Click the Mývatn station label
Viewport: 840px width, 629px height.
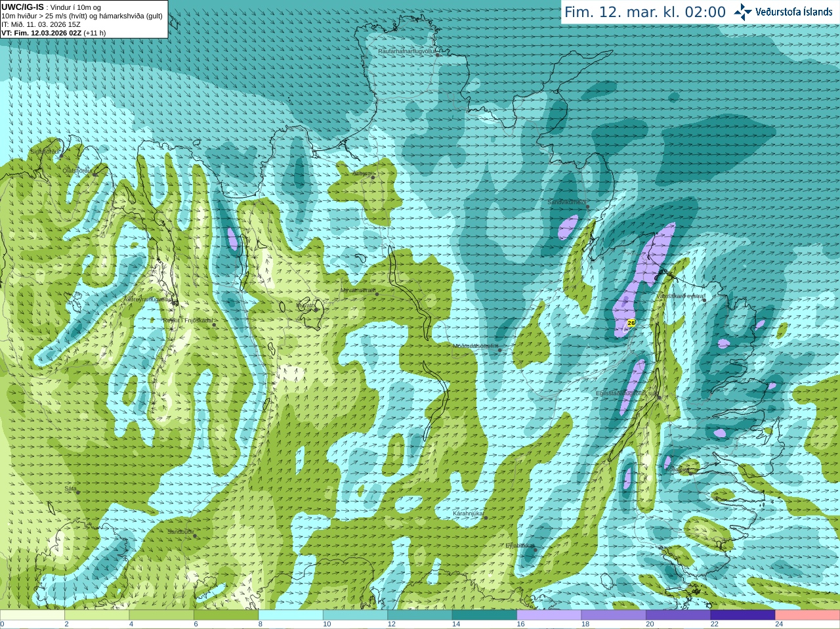click(306, 305)
